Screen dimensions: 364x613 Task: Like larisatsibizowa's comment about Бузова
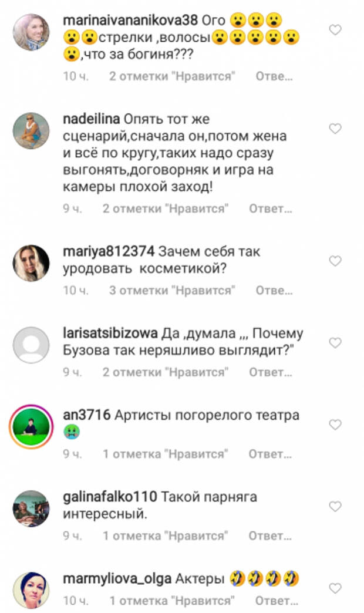(x=335, y=343)
